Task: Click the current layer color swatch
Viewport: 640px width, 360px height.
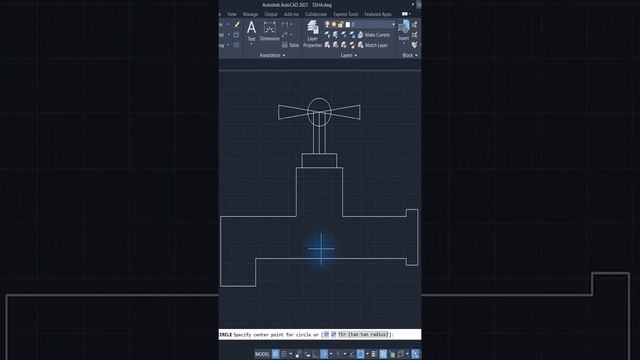Action: coord(348,24)
